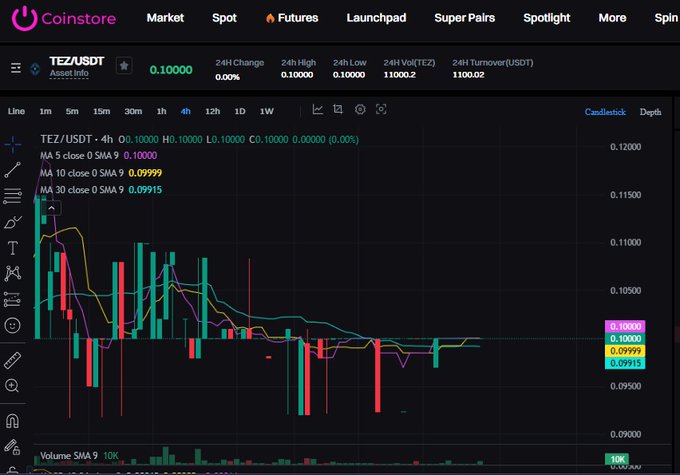
Task: Open Super Pairs page
Action: [x=464, y=18]
